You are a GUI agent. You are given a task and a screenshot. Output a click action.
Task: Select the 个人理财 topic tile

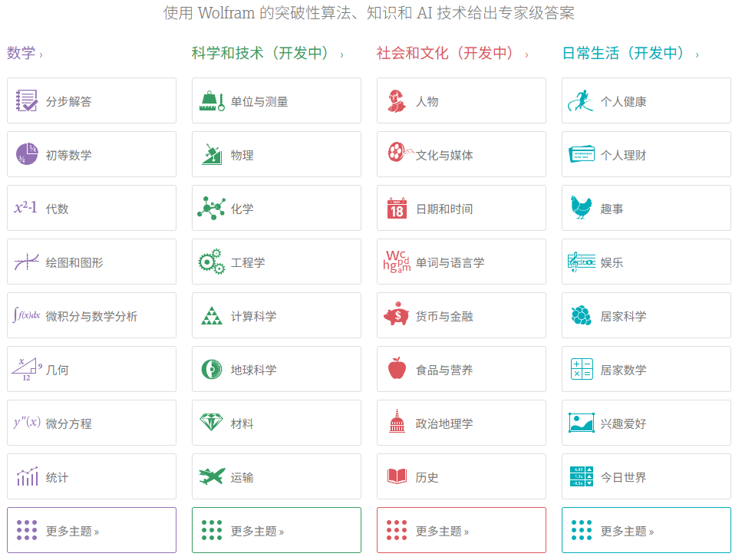click(646, 154)
